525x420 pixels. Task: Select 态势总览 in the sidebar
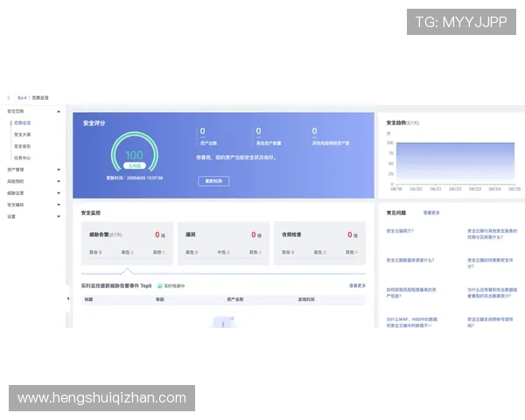(x=23, y=122)
